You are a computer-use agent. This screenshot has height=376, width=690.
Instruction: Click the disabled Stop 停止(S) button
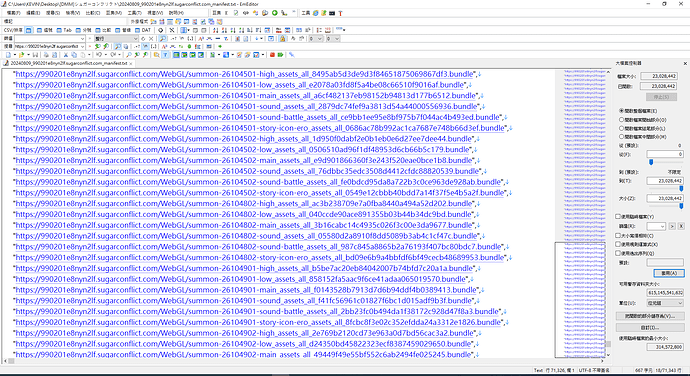pos(661,97)
